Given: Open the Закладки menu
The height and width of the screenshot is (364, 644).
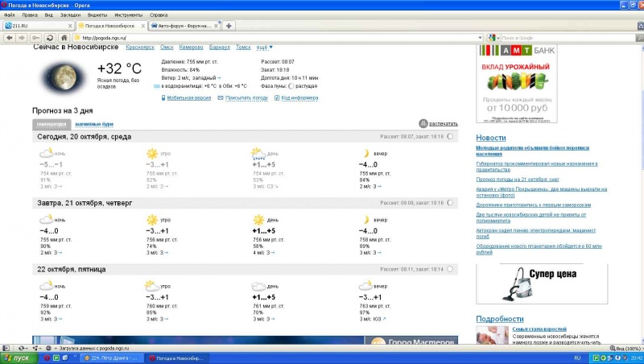Looking at the screenshot, I should point(70,15).
